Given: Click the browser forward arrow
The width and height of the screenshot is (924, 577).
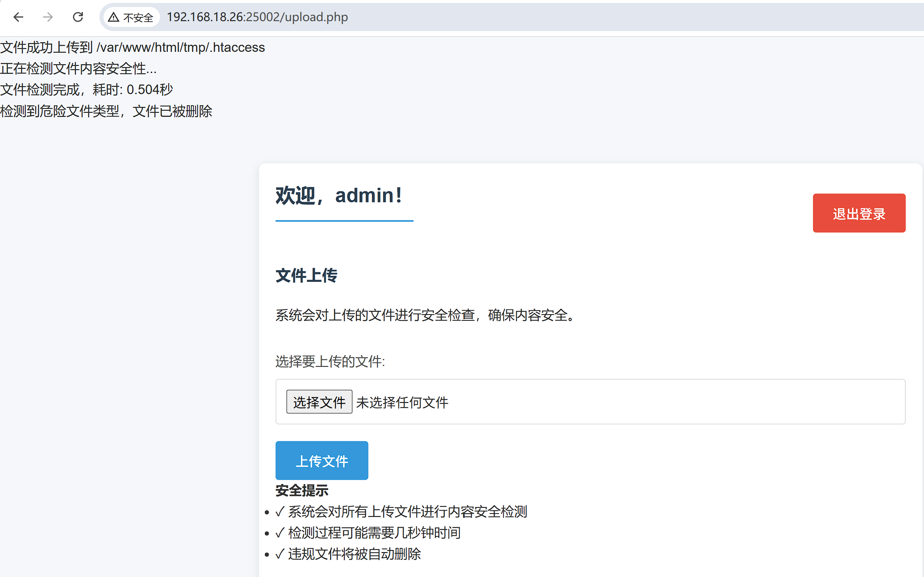Looking at the screenshot, I should (x=48, y=17).
